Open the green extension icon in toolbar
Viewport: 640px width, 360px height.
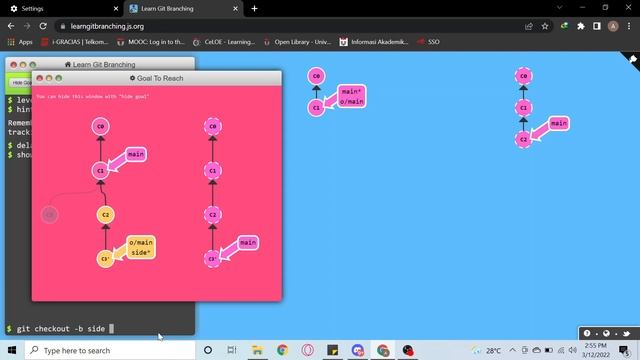[x=564, y=26]
